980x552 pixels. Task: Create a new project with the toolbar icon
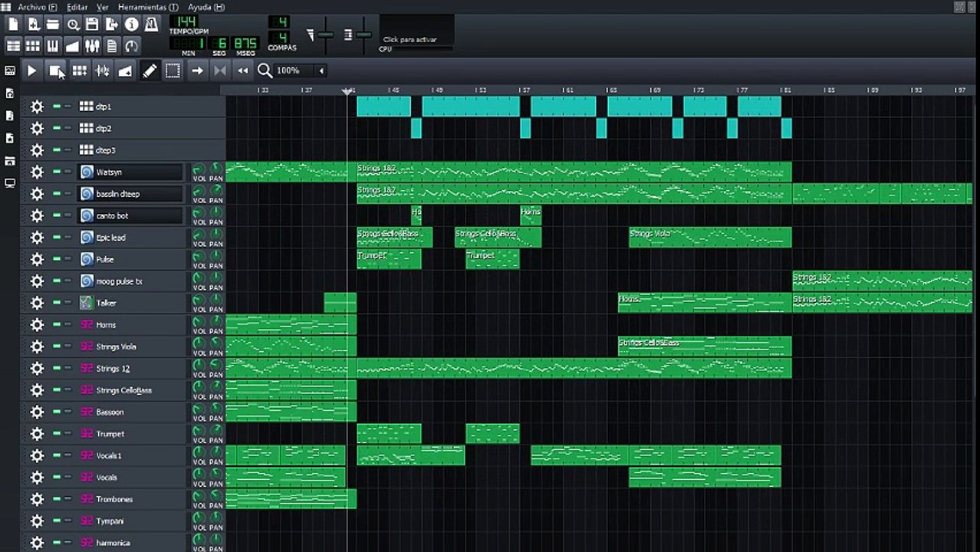click(x=13, y=25)
